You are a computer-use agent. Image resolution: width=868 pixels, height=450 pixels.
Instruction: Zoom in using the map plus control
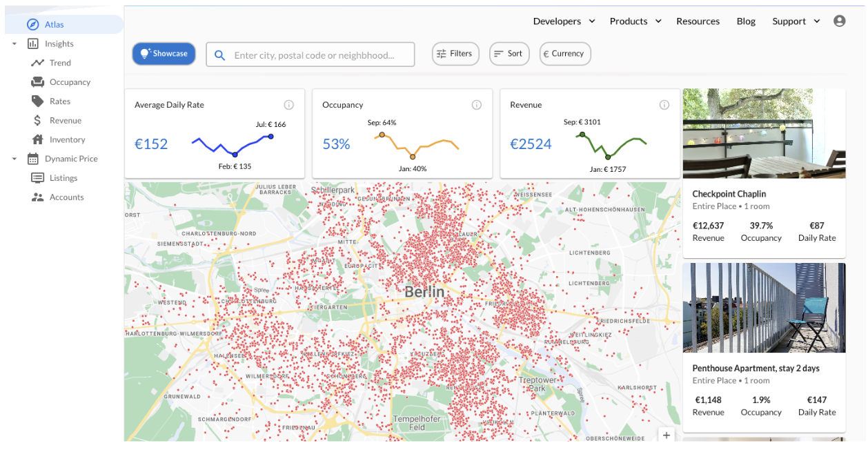click(667, 435)
